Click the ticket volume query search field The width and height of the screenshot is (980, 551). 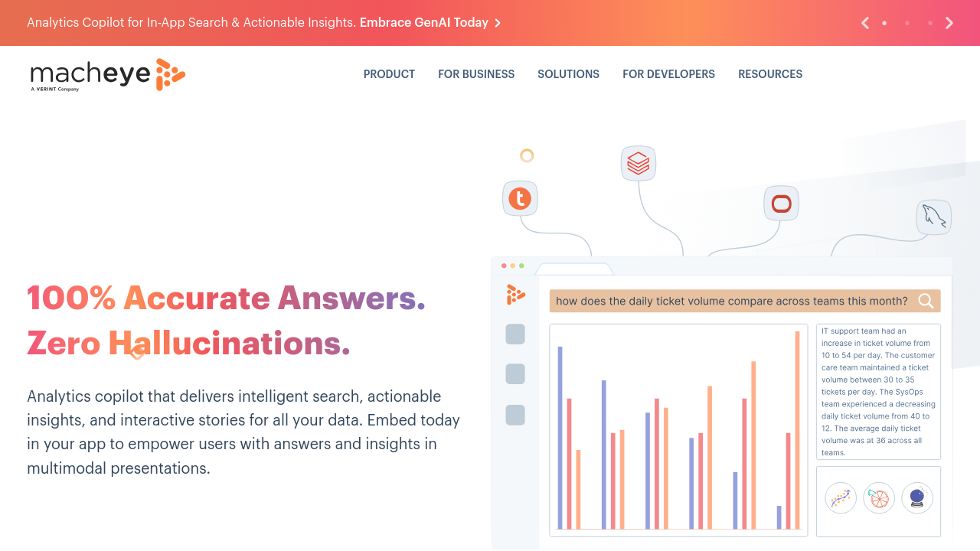pos(745,301)
